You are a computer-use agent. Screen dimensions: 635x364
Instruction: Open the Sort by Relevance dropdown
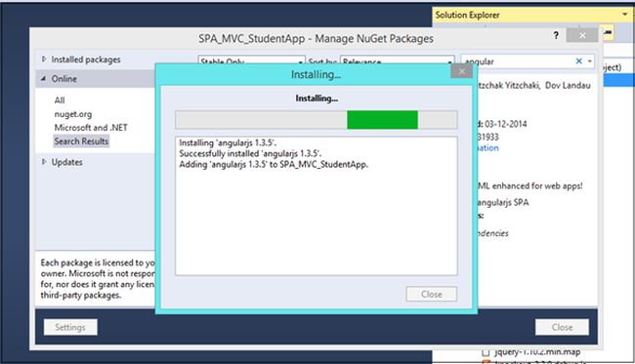pyautogui.click(x=397, y=60)
